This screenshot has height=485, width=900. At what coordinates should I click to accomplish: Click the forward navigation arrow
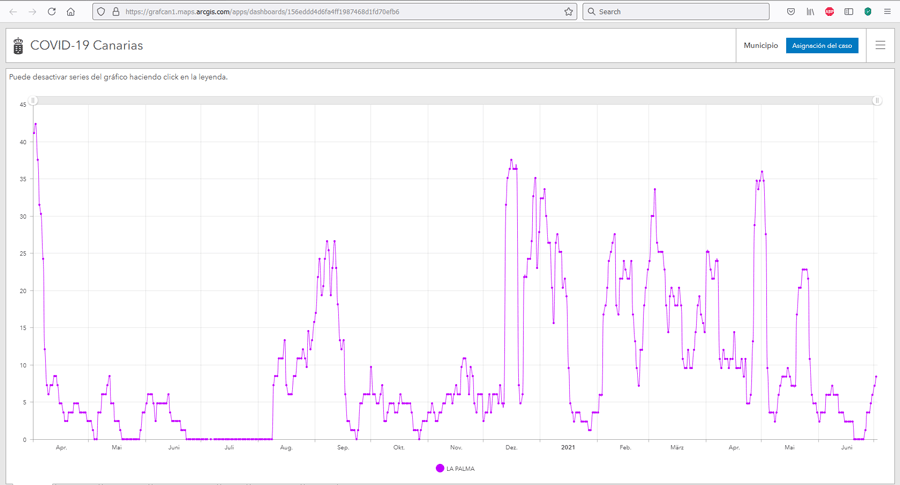click(x=32, y=12)
